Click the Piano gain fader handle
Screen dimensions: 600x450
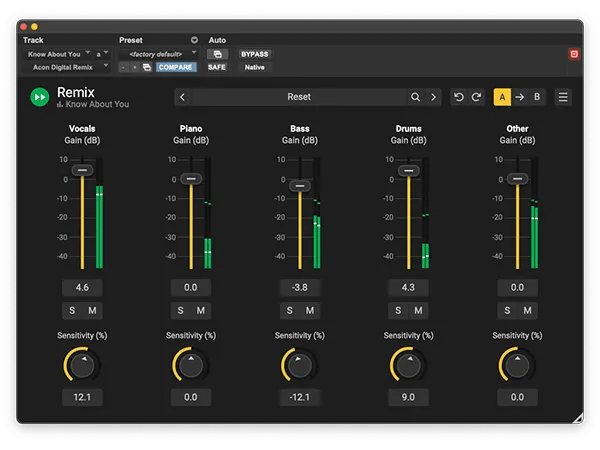coord(191,179)
